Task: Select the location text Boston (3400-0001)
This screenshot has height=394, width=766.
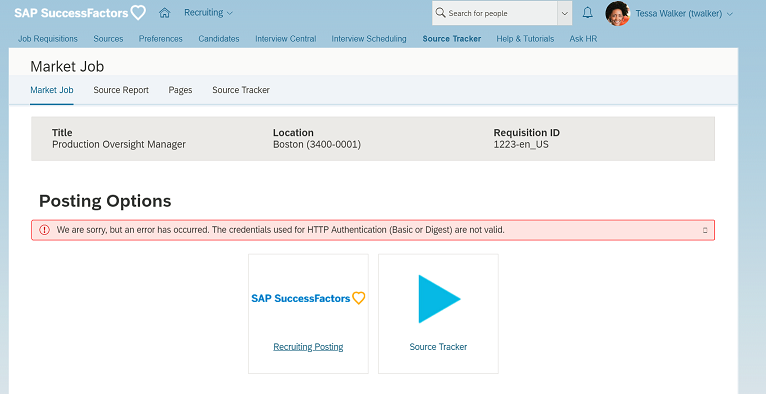Action: [x=317, y=145]
